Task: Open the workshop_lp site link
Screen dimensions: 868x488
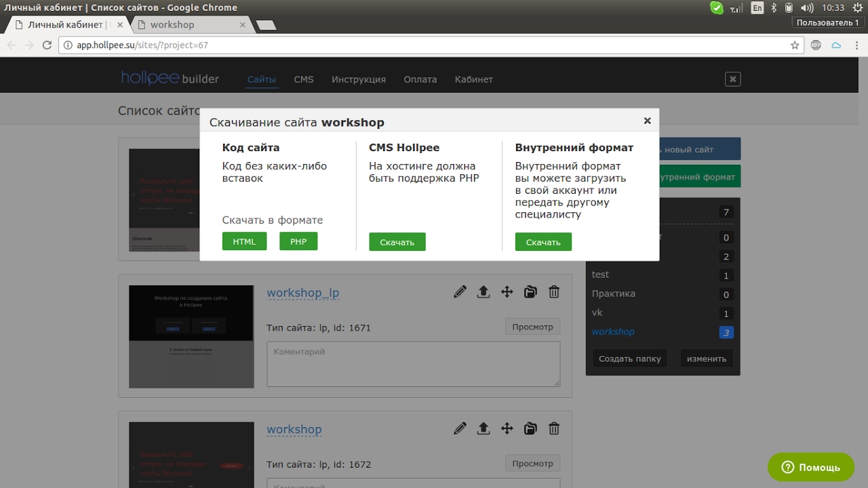Action: point(303,293)
